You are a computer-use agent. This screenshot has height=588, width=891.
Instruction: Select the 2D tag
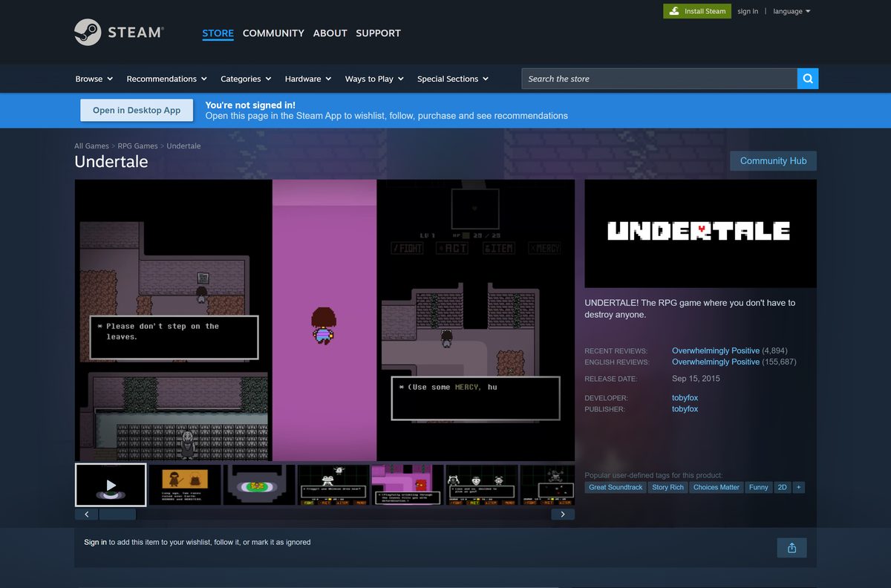[x=782, y=487]
